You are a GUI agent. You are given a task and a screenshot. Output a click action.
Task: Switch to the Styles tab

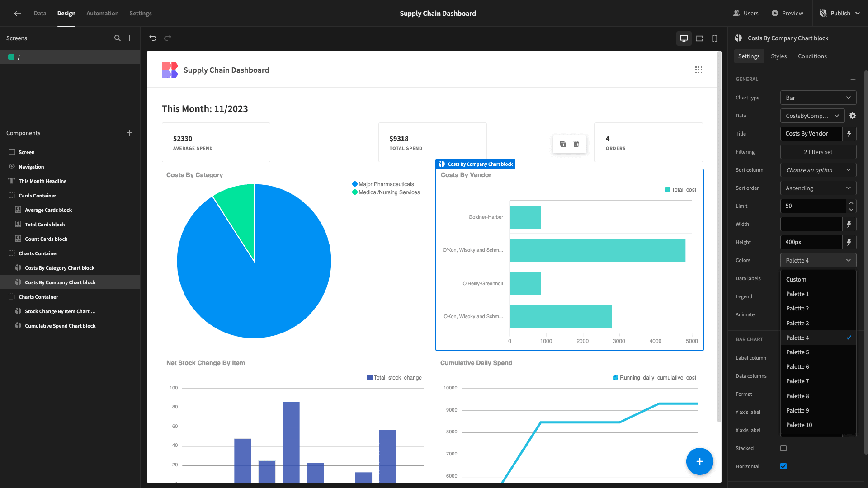(x=778, y=56)
